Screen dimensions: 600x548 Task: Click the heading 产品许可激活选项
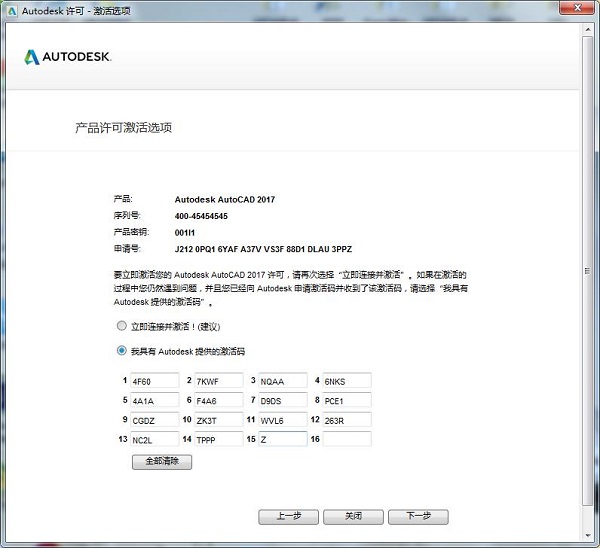point(124,127)
